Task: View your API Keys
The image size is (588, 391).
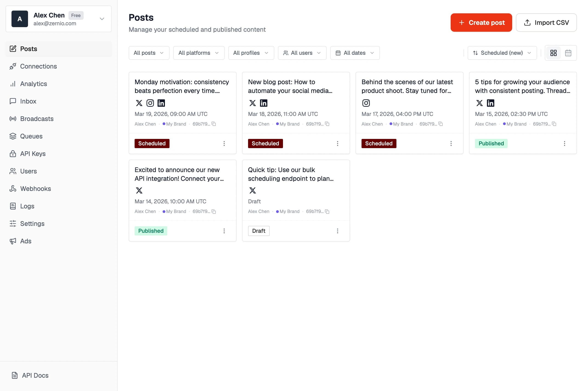Action: point(33,154)
